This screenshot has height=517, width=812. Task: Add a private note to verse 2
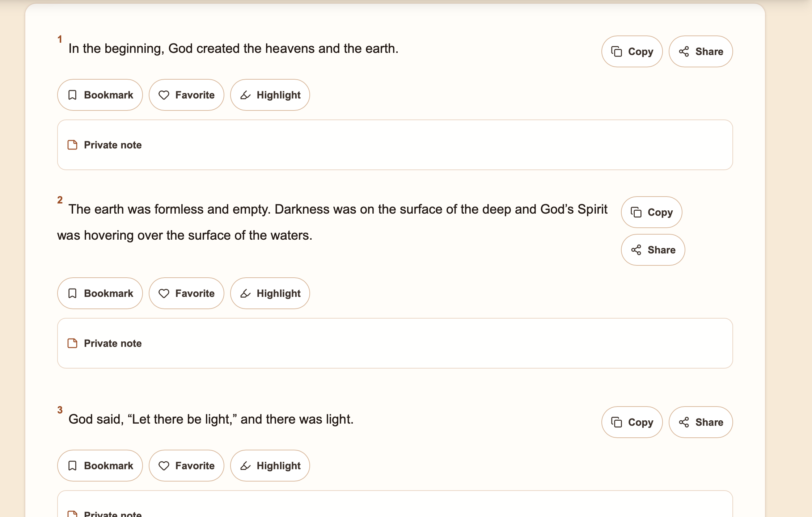395,343
